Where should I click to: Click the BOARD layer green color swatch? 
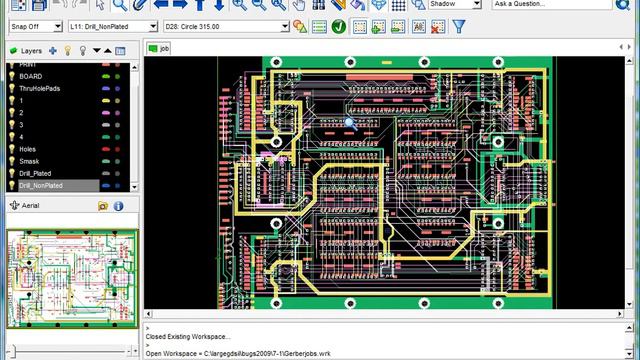click(x=106, y=76)
